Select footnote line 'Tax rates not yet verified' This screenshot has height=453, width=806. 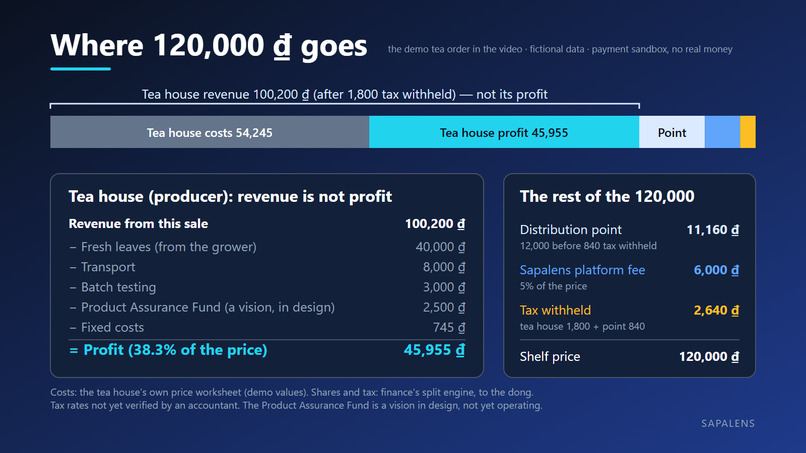[x=296, y=405]
